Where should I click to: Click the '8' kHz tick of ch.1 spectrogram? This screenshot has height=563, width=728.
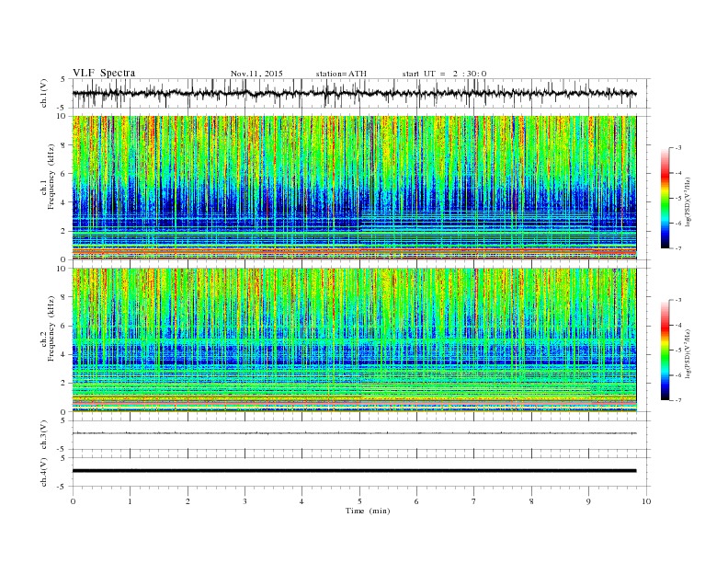(64, 145)
